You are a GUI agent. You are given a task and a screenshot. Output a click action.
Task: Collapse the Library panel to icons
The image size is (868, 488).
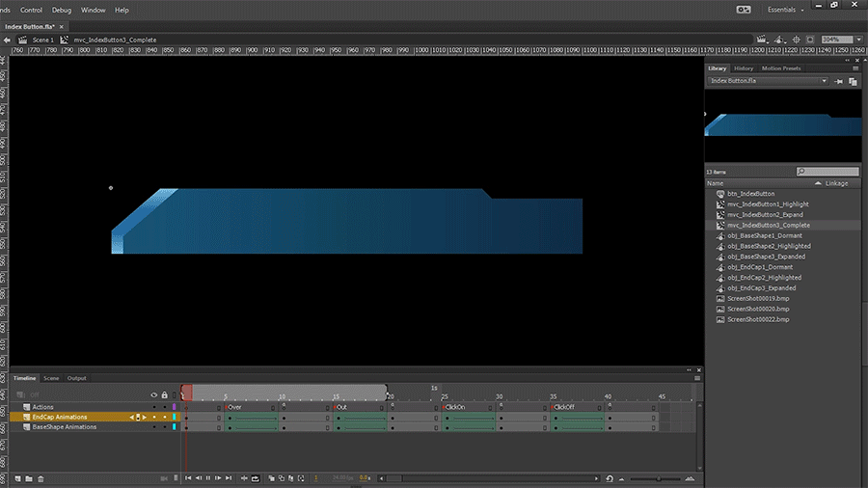coord(847,61)
